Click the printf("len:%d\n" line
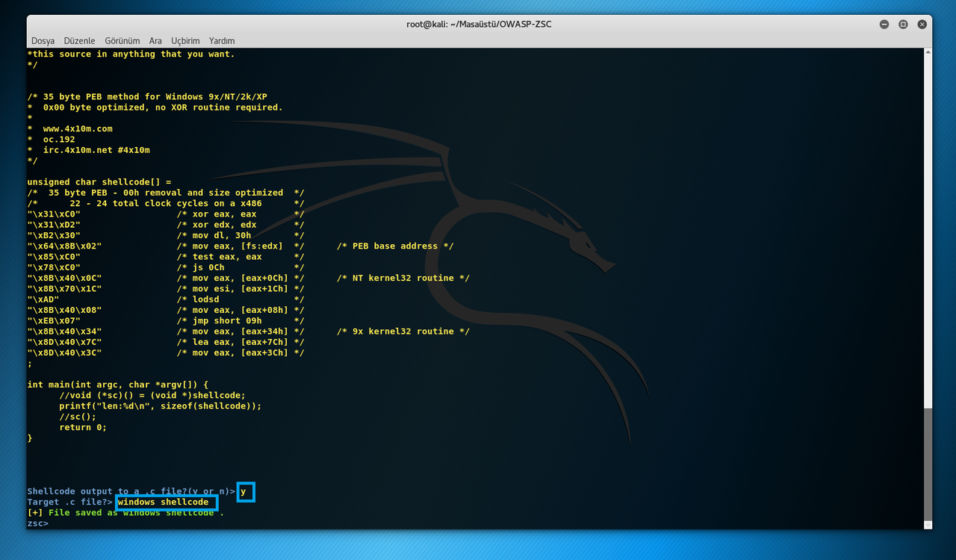 (x=161, y=406)
